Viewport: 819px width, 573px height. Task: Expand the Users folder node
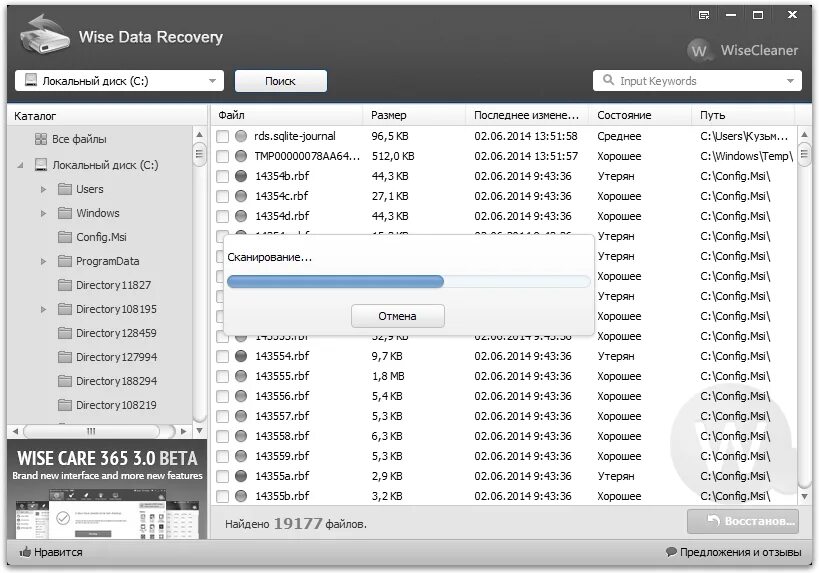(44, 189)
